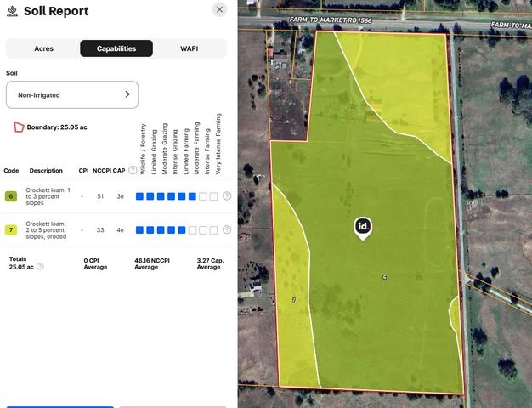This screenshot has width=532, height=408.
Task: Open the Non-Irrigated soil dropdown
Action: pos(72,95)
